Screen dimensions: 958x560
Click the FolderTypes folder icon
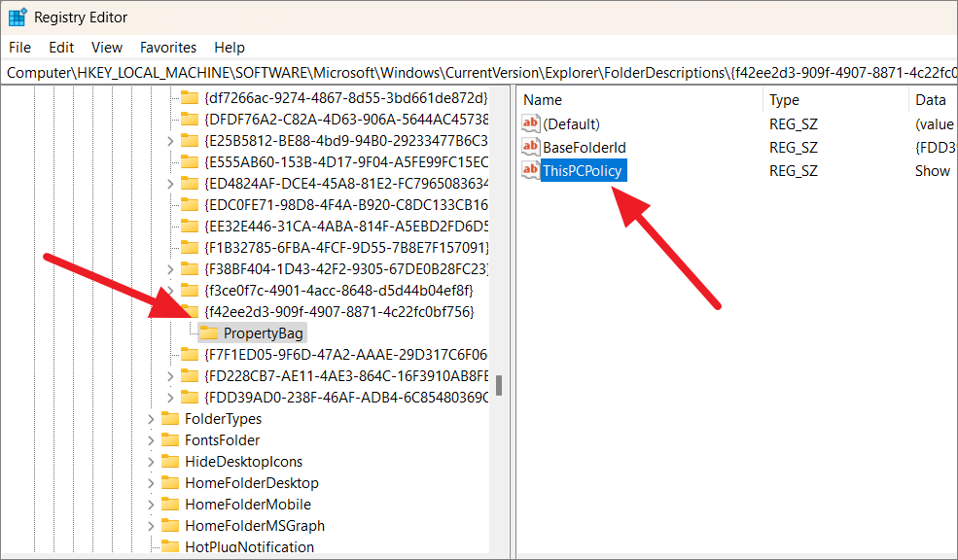click(x=170, y=418)
